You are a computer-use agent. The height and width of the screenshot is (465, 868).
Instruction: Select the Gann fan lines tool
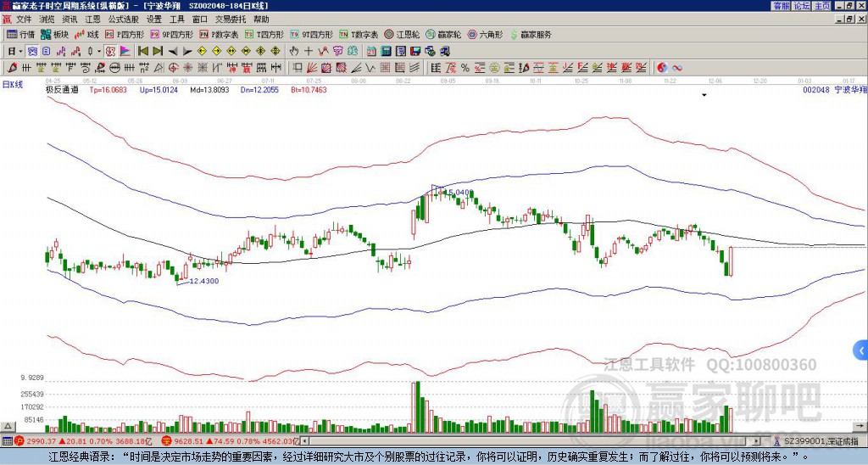click(312, 68)
